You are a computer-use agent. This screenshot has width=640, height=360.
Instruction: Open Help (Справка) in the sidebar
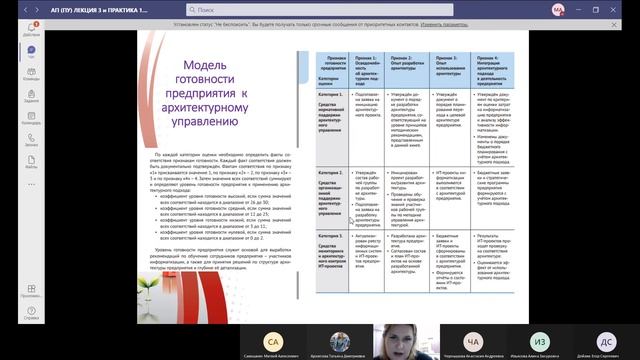coord(31,313)
